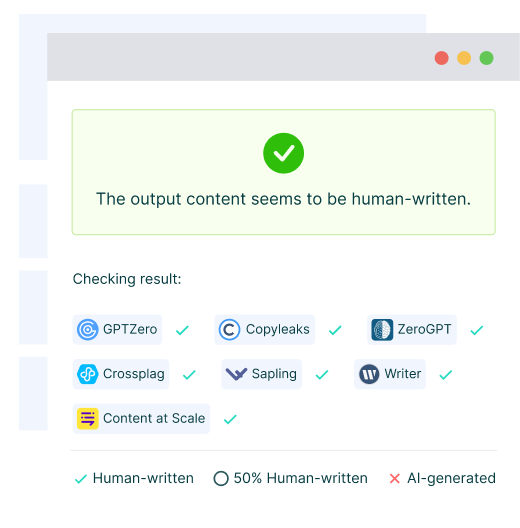Click the checkmark next to GPTZero
The image size is (520, 528).
point(182,330)
